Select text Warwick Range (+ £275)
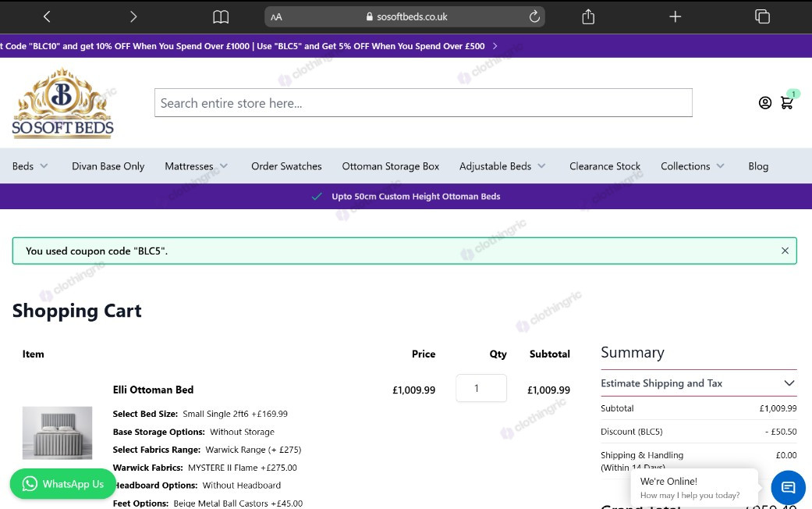The width and height of the screenshot is (812, 509). 254,450
